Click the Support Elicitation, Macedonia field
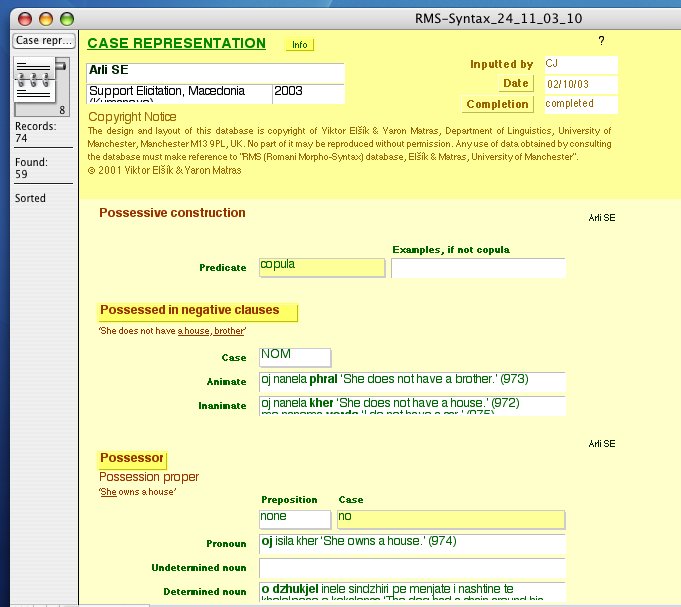The image size is (681, 607). point(179,94)
